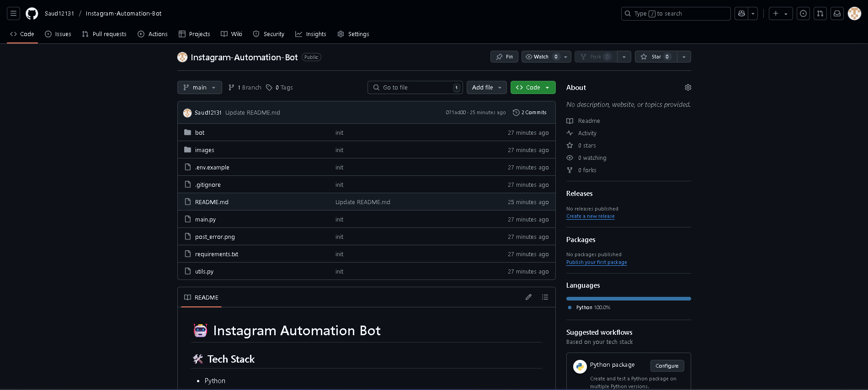Open the notifications inbox icon
This screenshot has height=390, width=868.
(837, 14)
